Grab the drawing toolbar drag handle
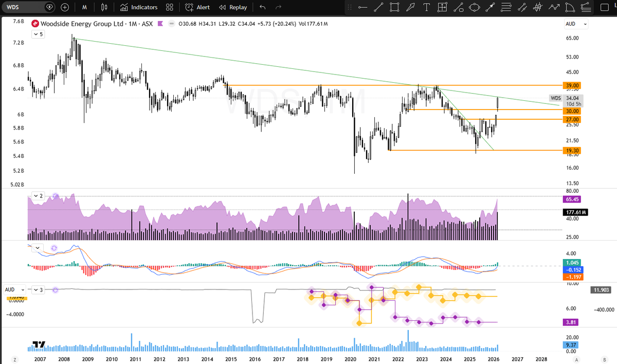 point(350,7)
